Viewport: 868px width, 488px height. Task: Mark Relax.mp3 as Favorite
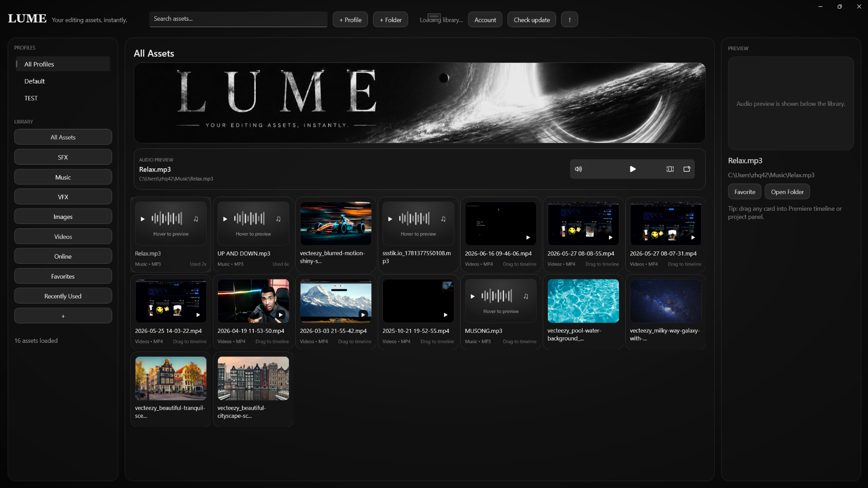[x=745, y=192]
